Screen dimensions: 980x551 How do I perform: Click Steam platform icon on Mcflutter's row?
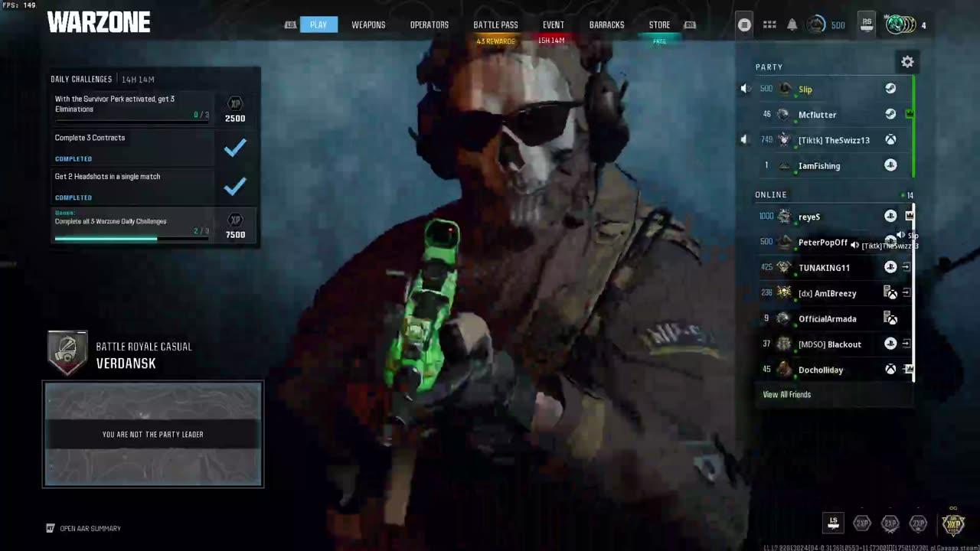tap(890, 114)
